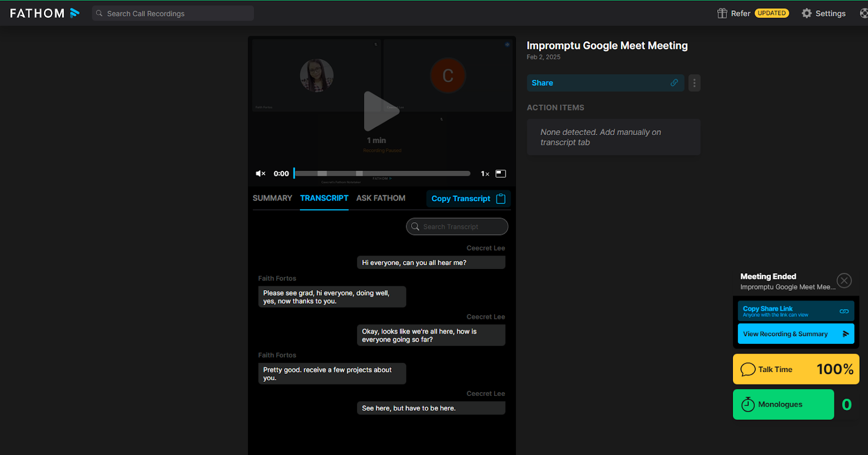Screen dimensions: 868x455
Task: Click transcript line "See here, but have to be here."
Action: pyautogui.click(x=431, y=408)
